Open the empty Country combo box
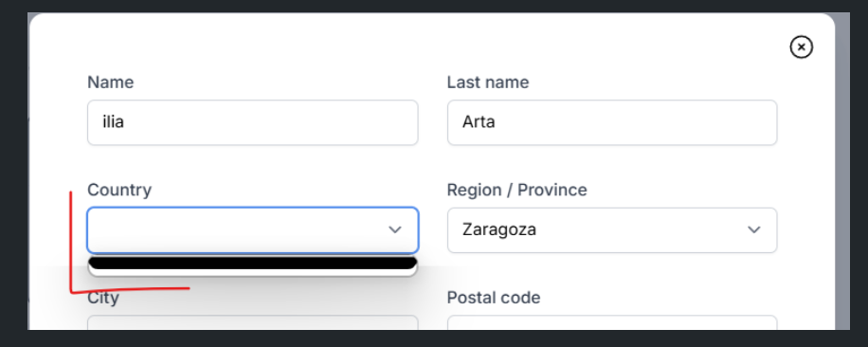Image resolution: width=868 pixels, height=347 pixels. tap(252, 230)
